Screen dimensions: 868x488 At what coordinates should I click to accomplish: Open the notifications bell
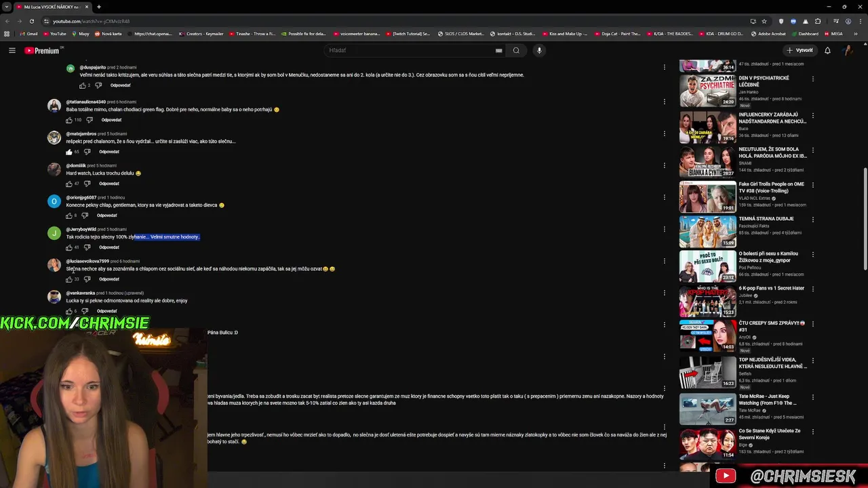pyautogui.click(x=827, y=50)
